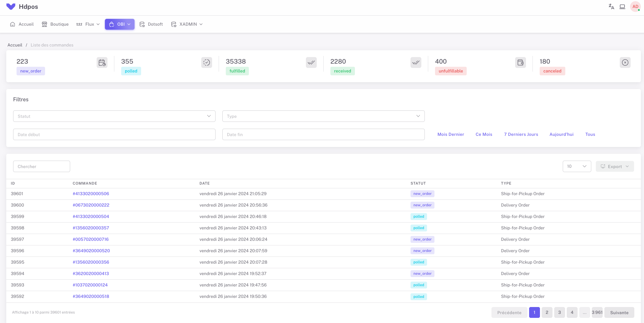Click the canceled X circle icon
Image resolution: width=644 pixels, height=323 pixels.
[x=625, y=62]
